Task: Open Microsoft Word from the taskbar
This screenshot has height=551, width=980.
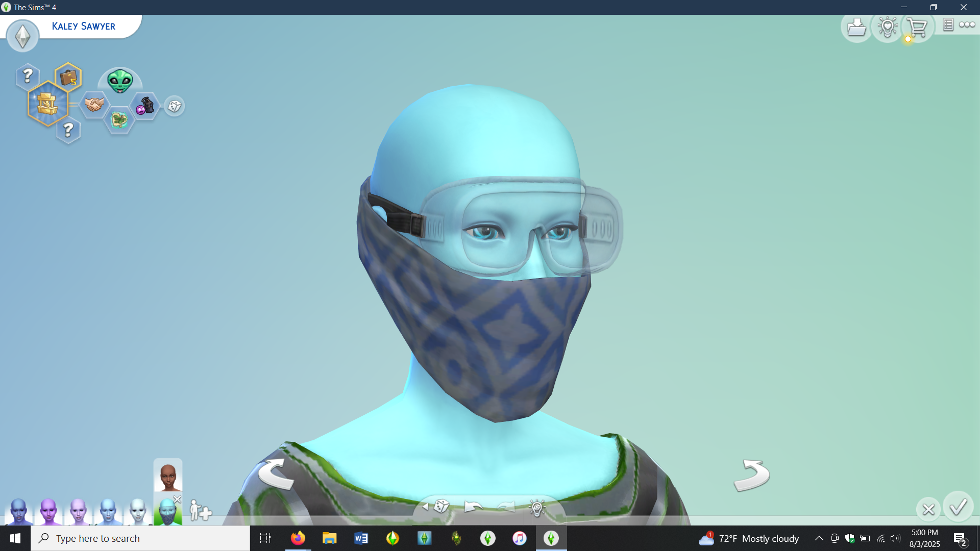Action: 361,538
